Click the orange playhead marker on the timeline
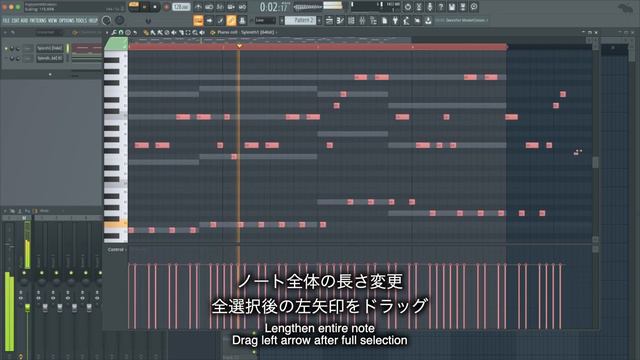 pyautogui.click(x=239, y=46)
